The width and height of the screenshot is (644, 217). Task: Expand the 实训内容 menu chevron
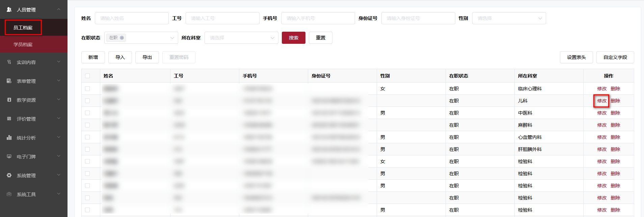59,62
